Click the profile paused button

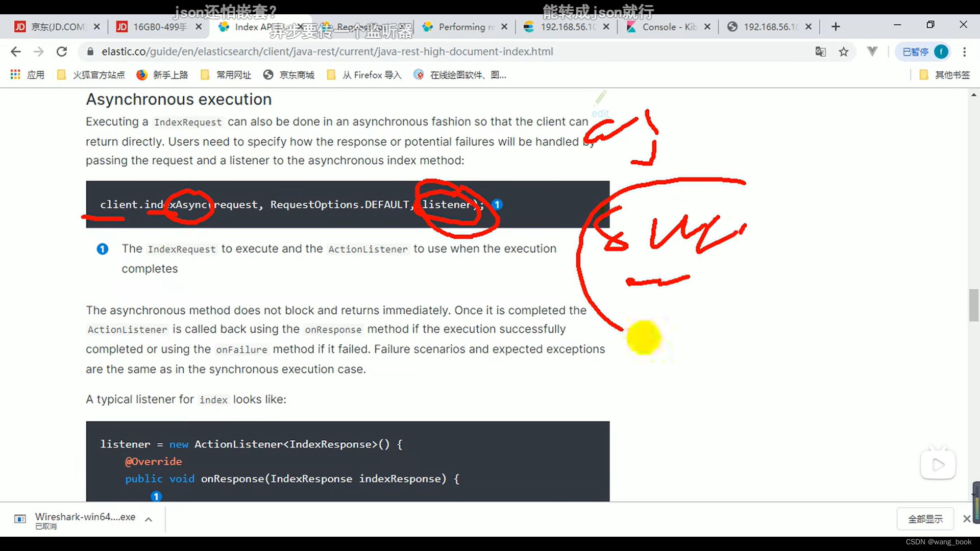(923, 52)
